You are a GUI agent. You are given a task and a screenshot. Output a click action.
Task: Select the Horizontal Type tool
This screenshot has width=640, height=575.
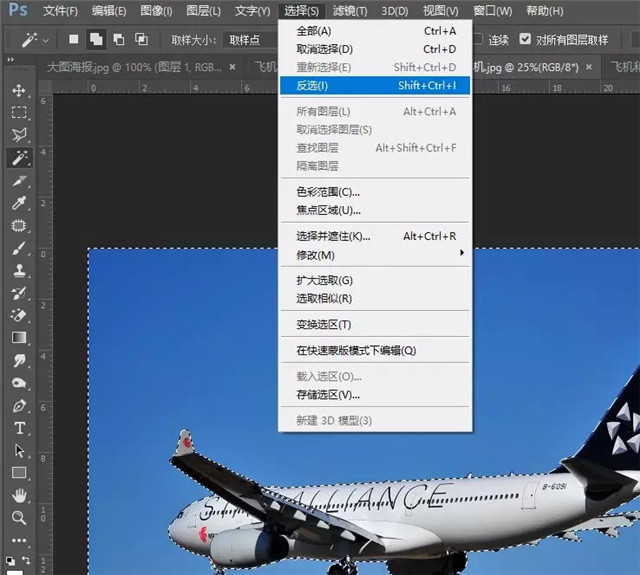pyautogui.click(x=19, y=428)
